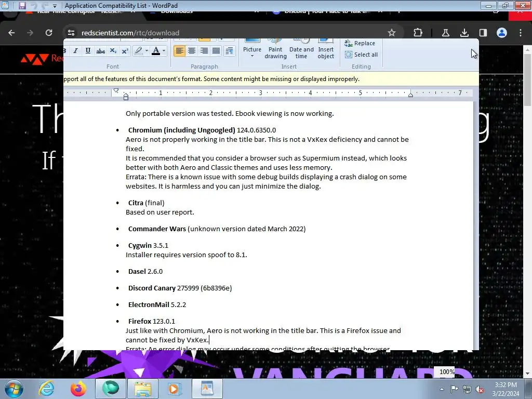The image size is (532, 399).
Task: Insert a Paint drawing
Action: coord(275,49)
